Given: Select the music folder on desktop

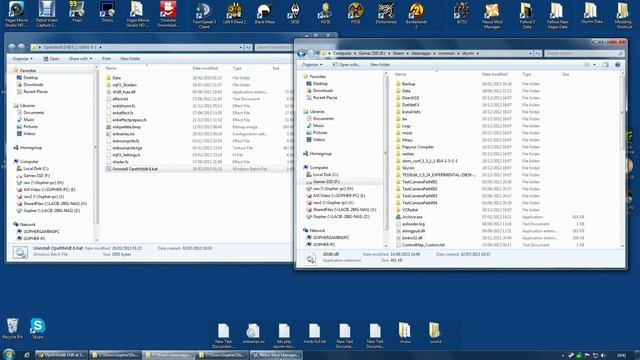Looking at the screenshot, I should pyautogui.click(x=405, y=333).
